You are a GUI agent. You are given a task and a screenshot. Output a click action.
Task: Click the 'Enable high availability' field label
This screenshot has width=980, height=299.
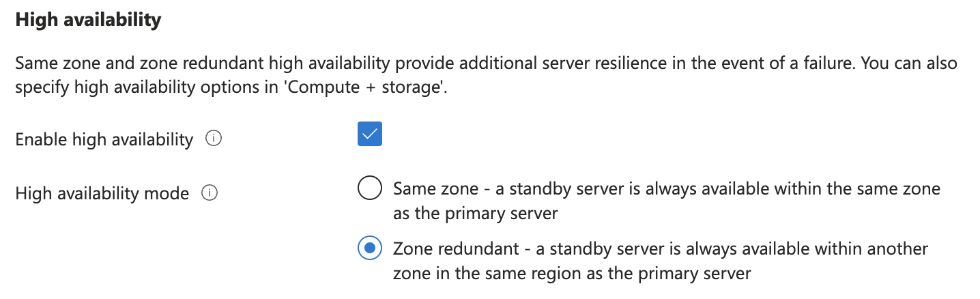tap(104, 140)
